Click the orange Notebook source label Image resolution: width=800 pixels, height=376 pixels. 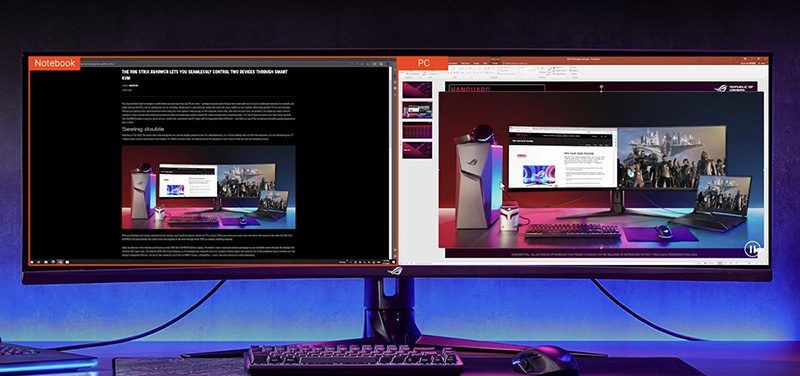tap(55, 63)
